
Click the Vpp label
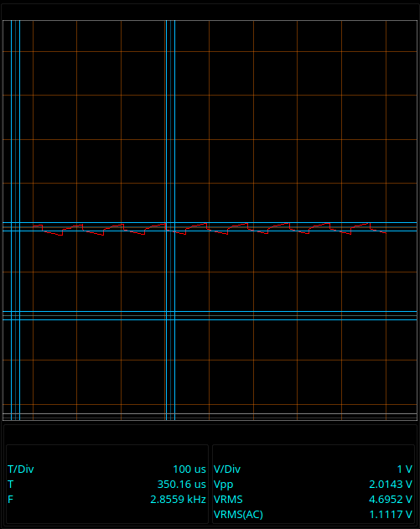tap(223, 485)
